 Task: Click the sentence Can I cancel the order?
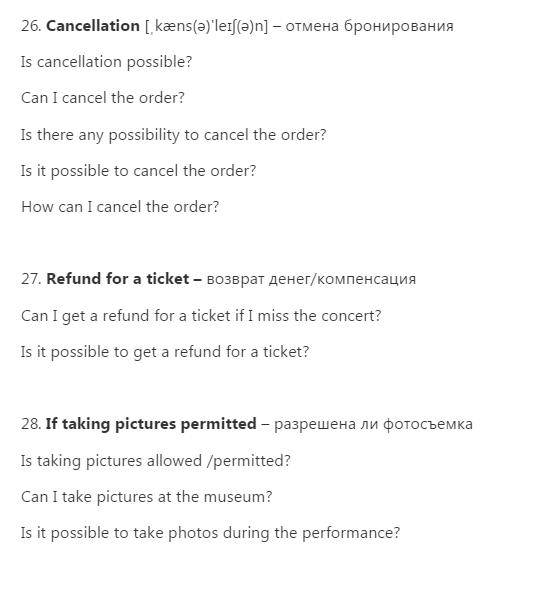tap(103, 98)
